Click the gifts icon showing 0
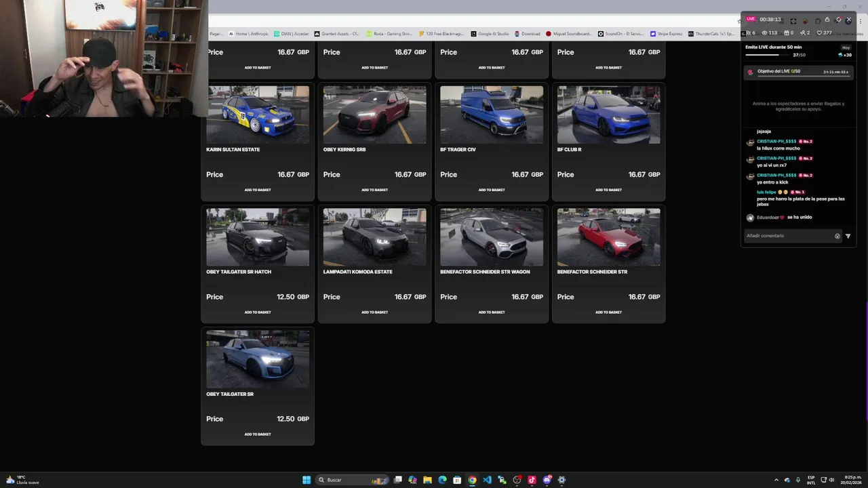This screenshot has width=868, height=488. (x=787, y=33)
